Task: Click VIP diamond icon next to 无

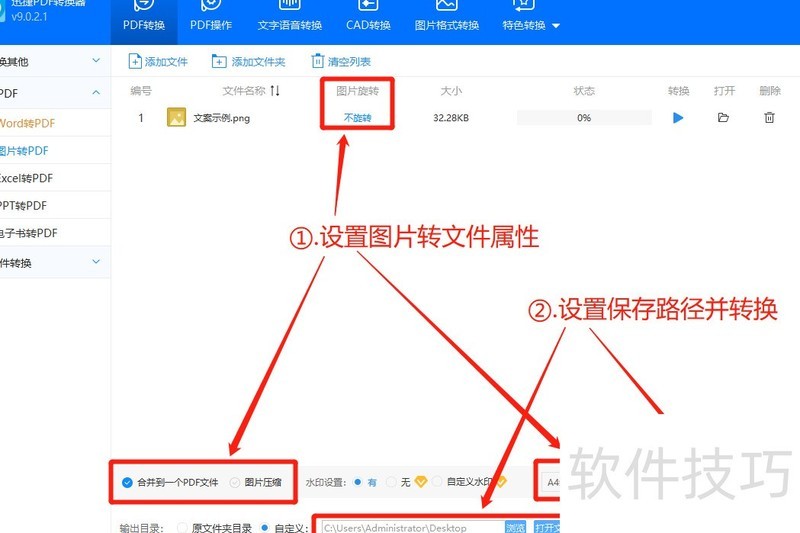Action: (x=420, y=481)
